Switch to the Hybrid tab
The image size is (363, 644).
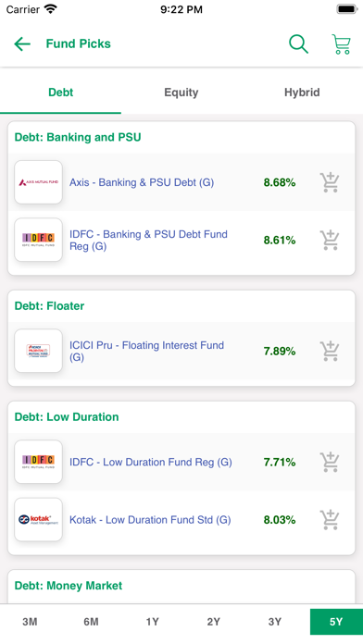[302, 93]
